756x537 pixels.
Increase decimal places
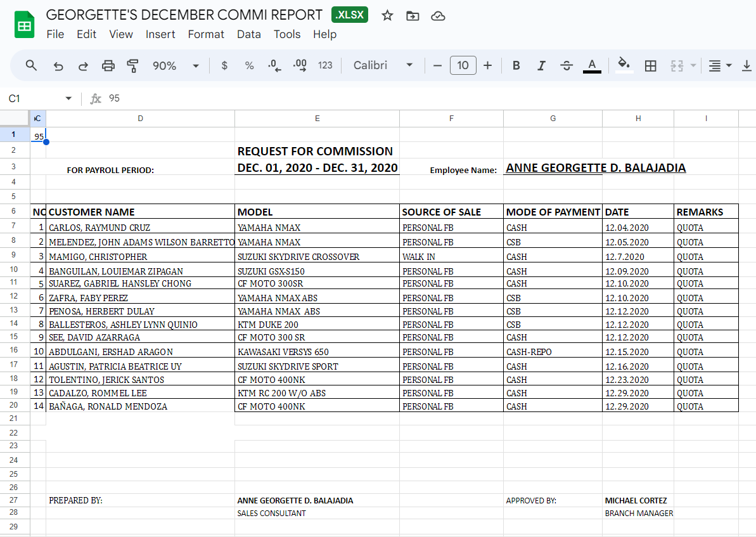299,65
